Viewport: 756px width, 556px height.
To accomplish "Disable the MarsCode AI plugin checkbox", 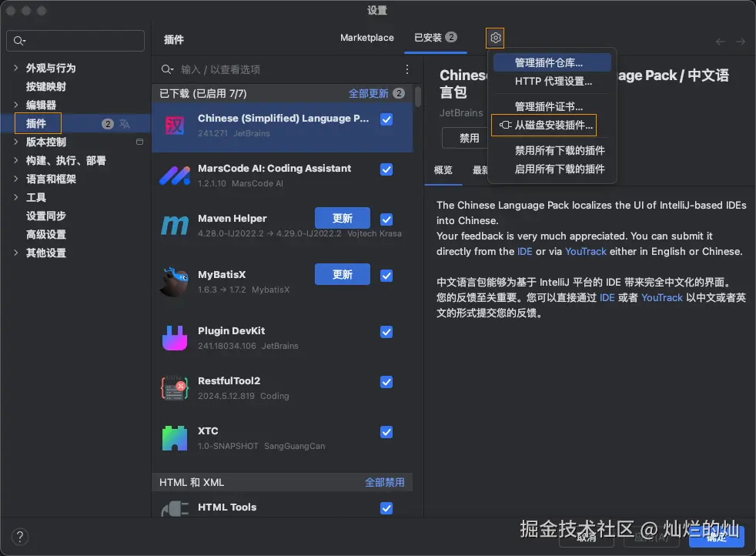I will point(386,169).
